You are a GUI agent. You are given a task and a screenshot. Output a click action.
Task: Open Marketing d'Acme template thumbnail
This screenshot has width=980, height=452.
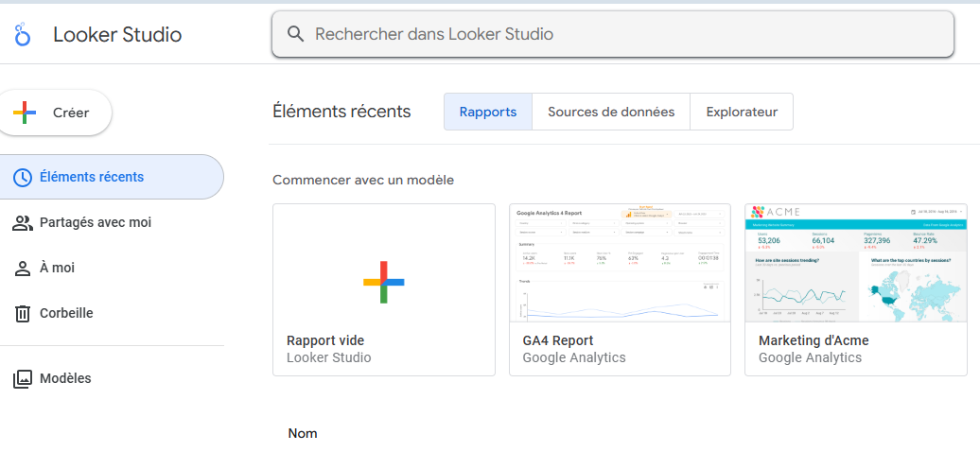click(x=856, y=263)
